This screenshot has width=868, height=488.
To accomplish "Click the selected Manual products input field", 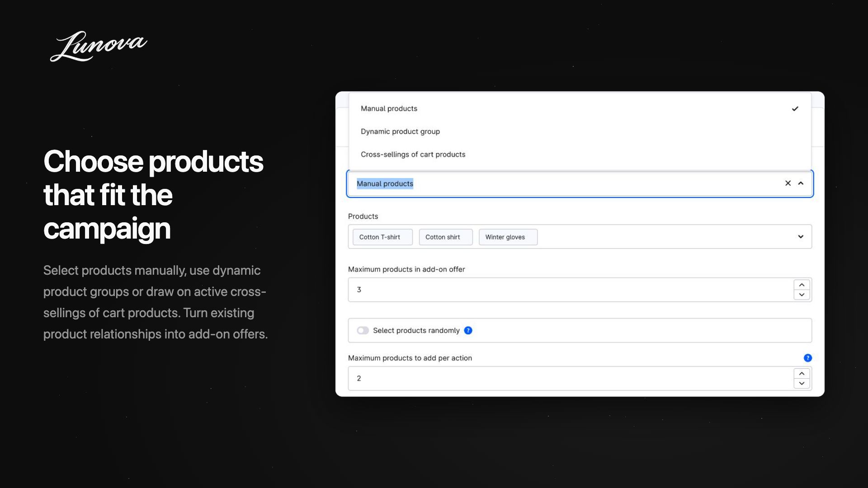I will click(580, 183).
